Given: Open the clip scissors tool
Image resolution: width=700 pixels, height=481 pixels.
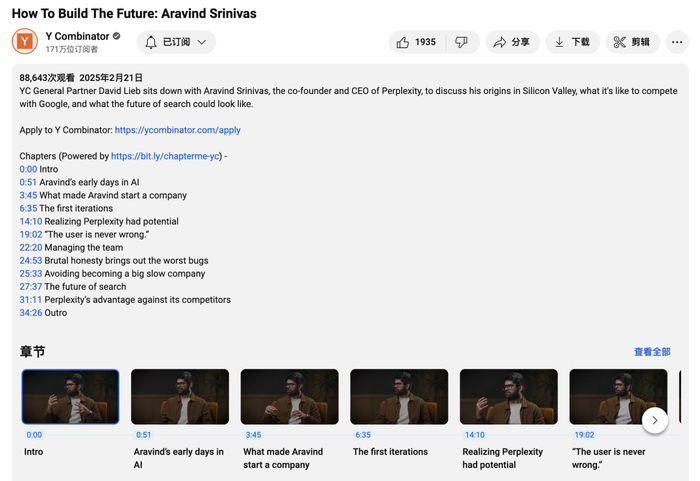Looking at the screenshot, I should [632, 42].
